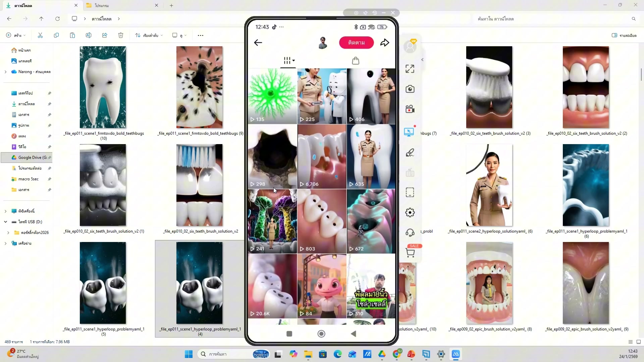644x362 pixels.
Task: Select the TikTok shop bag tab
Action: click(356, 61)
